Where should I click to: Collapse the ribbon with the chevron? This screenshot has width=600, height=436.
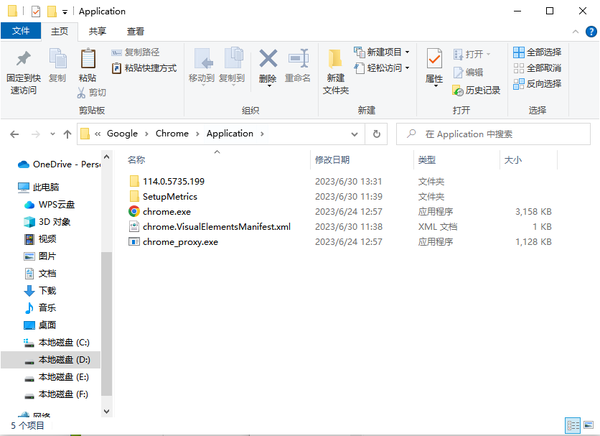tap(575, 32)
